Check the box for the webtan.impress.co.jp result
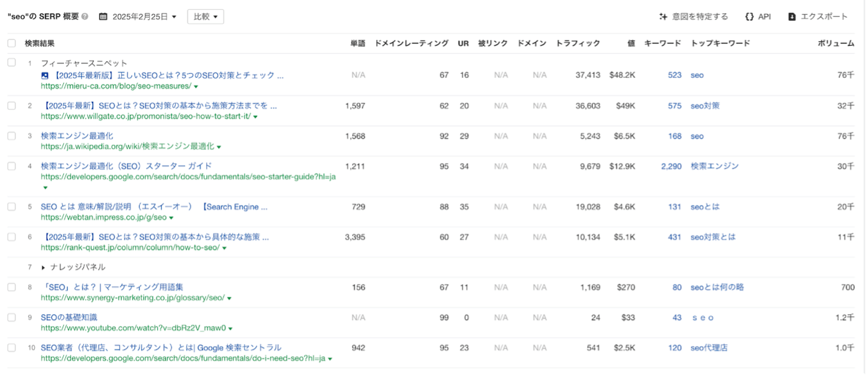 [x=11, y=207]
